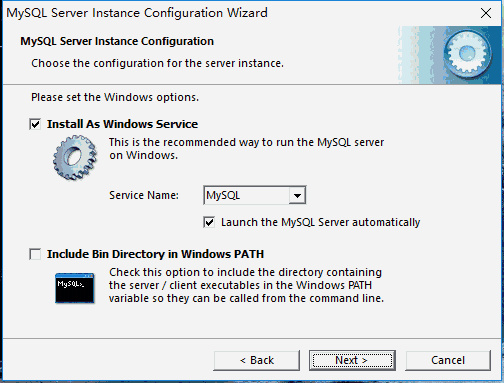Viewport: 504px width, 383px height.
Task: Click 'Choose the configuration for the server instance.'
Action: [x=157, y=63]
